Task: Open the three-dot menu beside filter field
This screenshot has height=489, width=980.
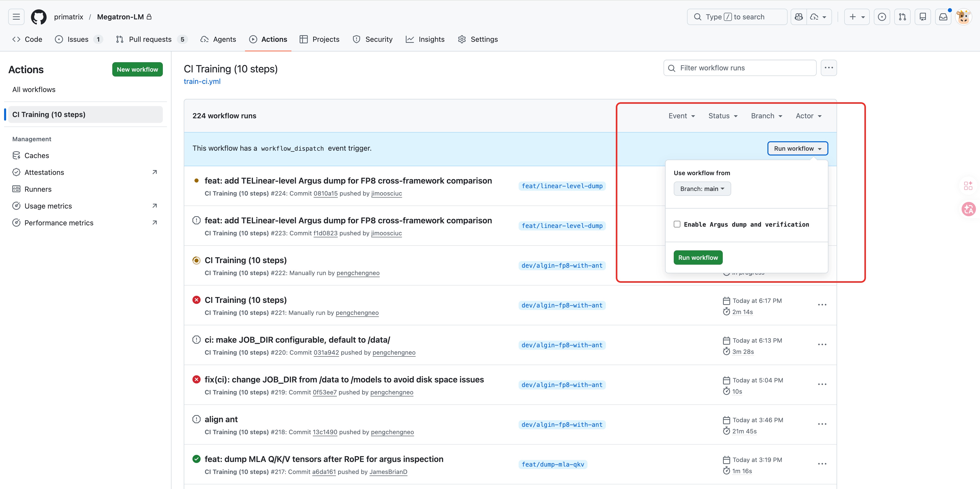Action: [x=829, y=68]
